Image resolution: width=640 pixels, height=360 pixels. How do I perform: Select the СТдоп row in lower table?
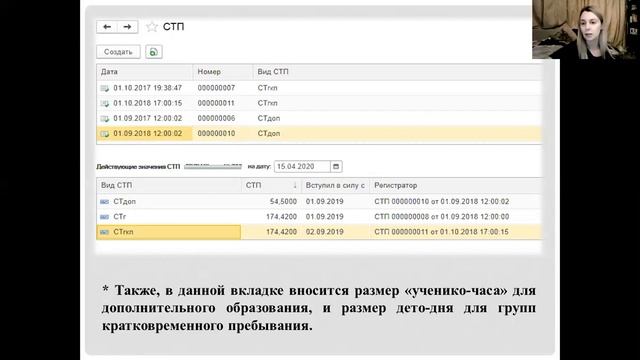[319, 201]
